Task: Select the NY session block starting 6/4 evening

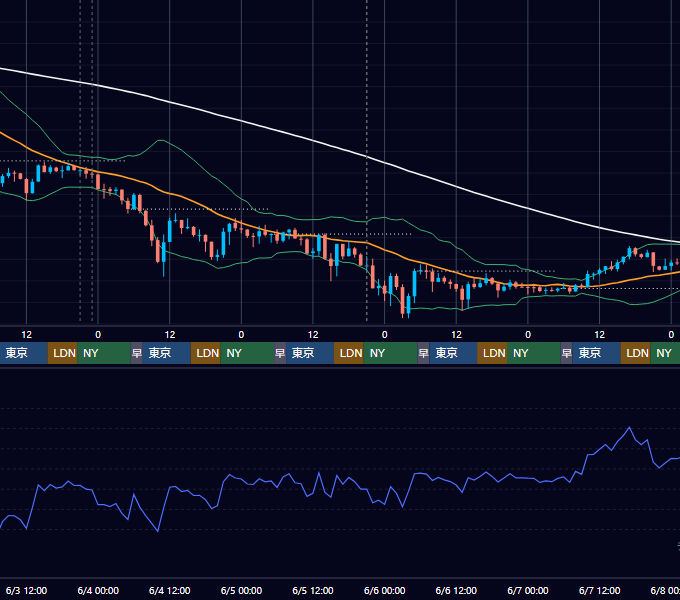Action: pos(247,353)
